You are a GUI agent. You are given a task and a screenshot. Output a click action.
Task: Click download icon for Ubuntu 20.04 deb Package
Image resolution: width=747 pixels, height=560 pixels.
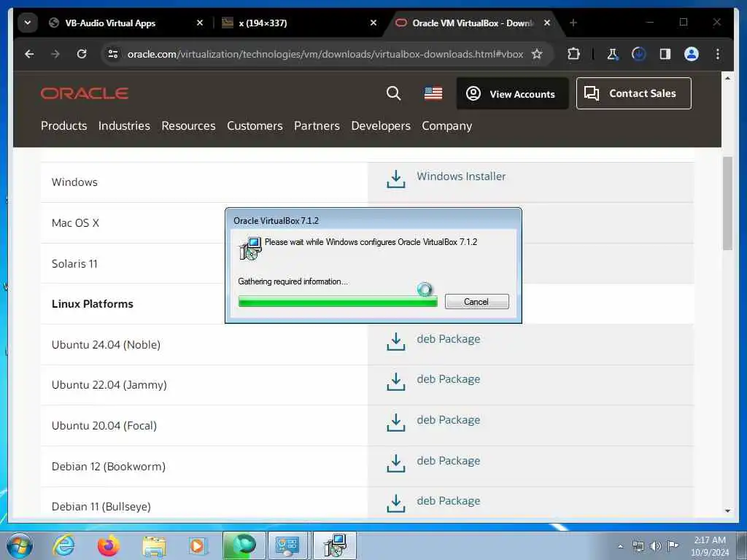[396, 422]
